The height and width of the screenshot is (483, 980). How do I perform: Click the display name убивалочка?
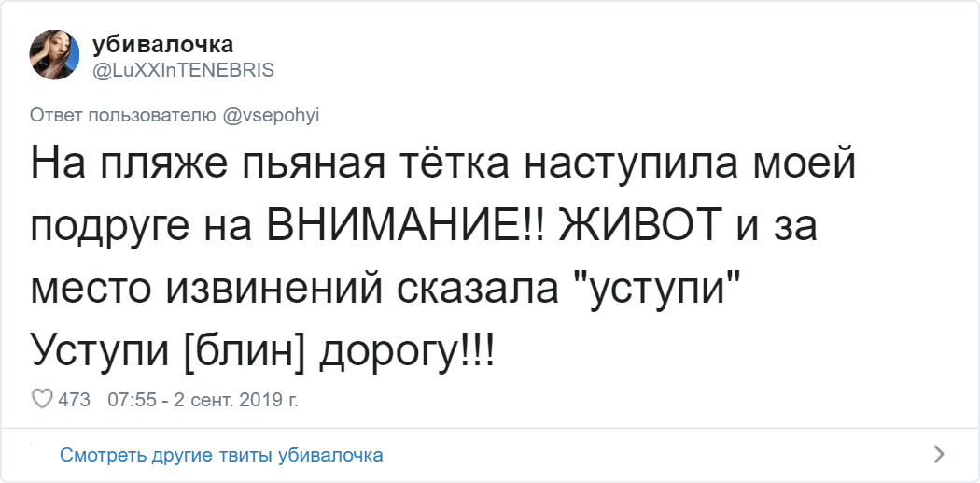(162, 45)
